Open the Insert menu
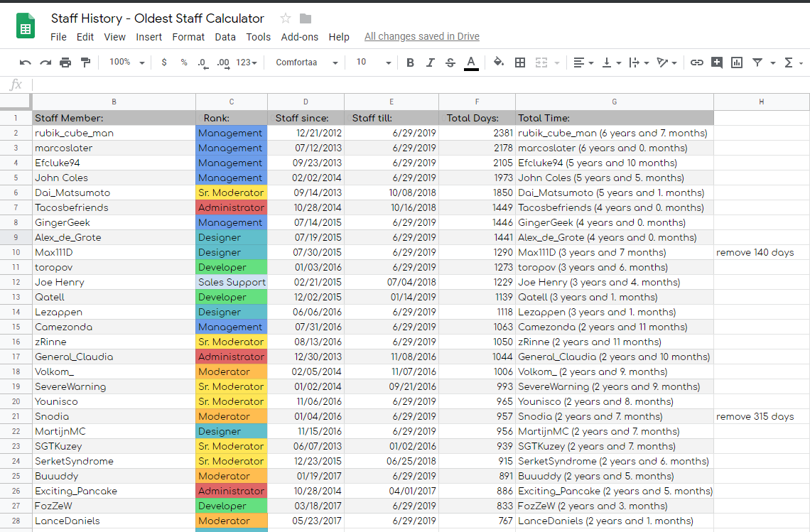The height and width of the screenshot is (532, 810). coord(148,37)
